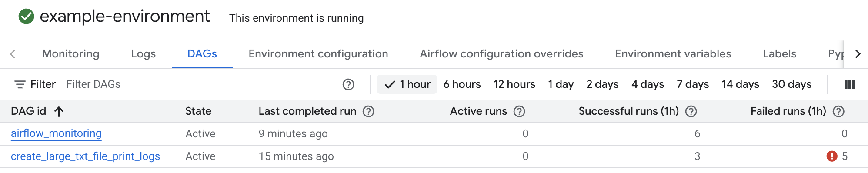
Task: Click help icon next to Failed runs (1h)
Action: pyautogui.click(x=838, y=112)
